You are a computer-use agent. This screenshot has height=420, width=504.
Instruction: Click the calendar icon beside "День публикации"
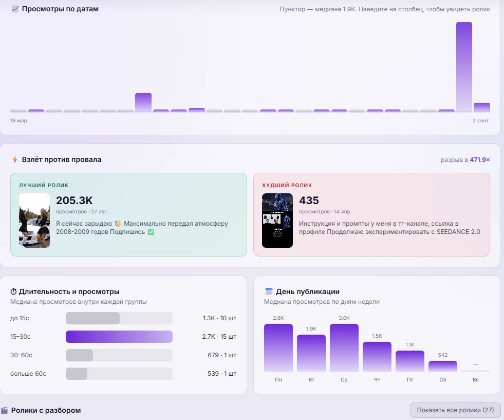pos(269,291)
